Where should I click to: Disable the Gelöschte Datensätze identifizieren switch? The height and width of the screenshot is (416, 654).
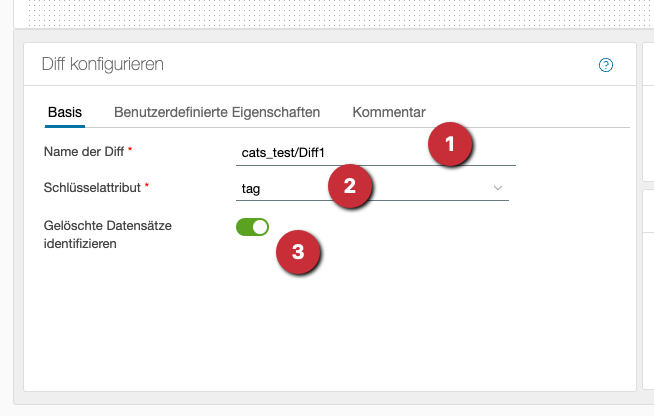(x=252, y=227)
